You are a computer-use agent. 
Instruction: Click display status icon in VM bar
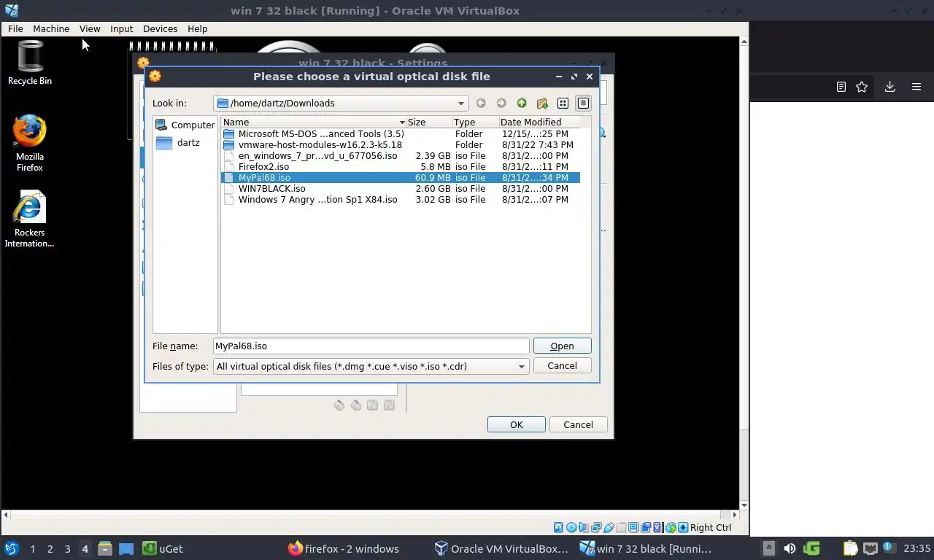pyautogui.click(x=634, y=528)
